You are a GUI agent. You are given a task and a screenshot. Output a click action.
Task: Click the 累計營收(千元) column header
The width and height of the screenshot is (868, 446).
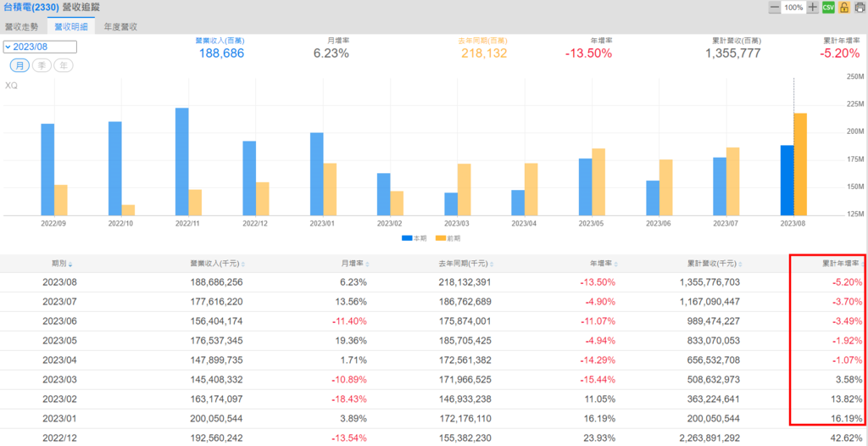pyautogui.click(x=711, y=265)
